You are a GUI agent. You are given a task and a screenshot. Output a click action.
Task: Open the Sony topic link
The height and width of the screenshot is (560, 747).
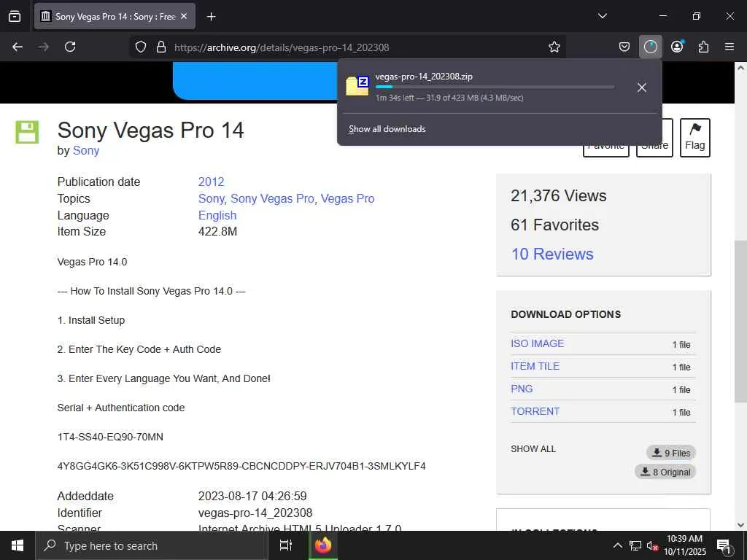coord(212,198)
